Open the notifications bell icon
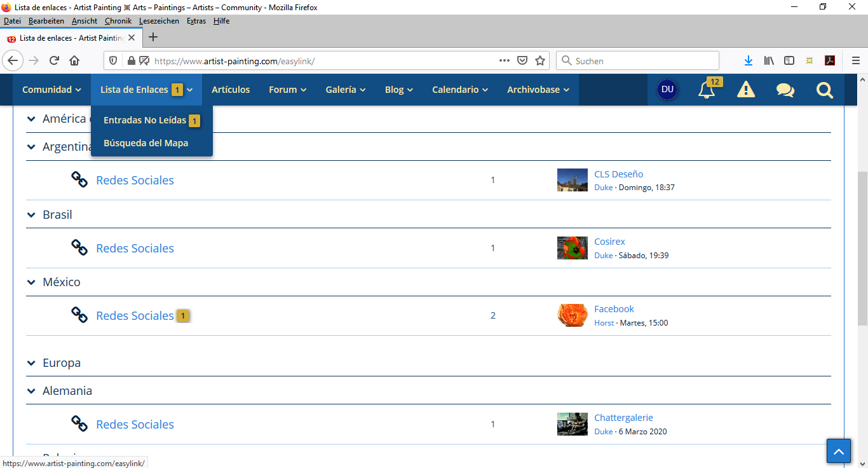This screenshot has width=868, height=468. tap(706, 90)
